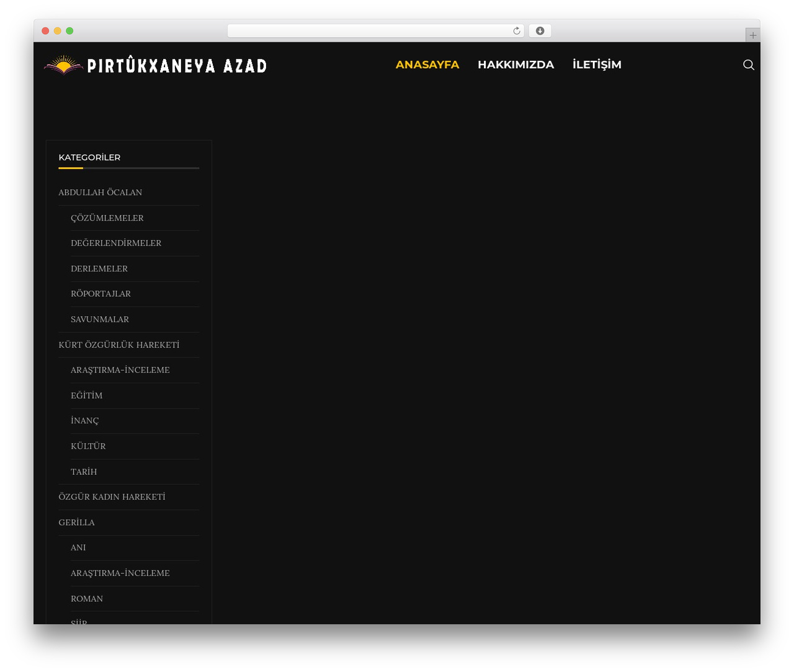Open TARİH subcategory
Viewport: 794px width, 672px height.
[84, 472]
